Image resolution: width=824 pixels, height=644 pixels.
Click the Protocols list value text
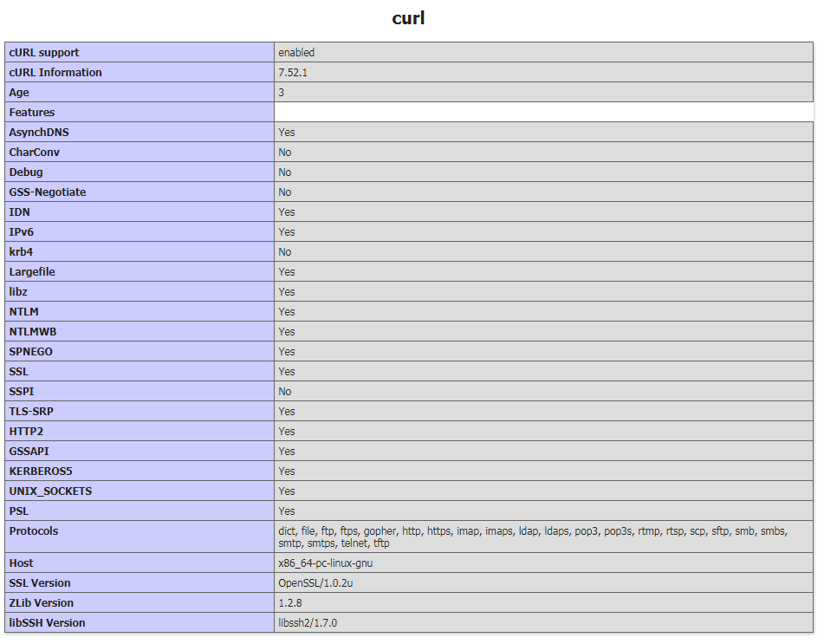coord(532,537)
